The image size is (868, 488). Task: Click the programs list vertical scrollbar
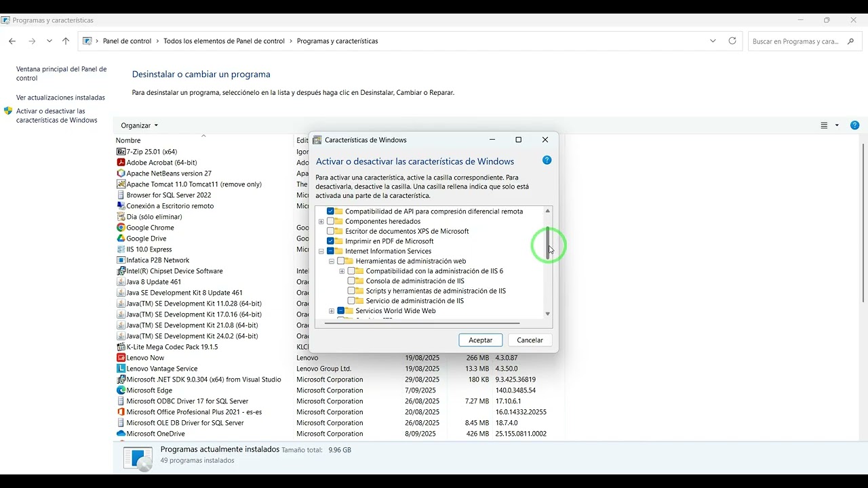click(863, 223)
